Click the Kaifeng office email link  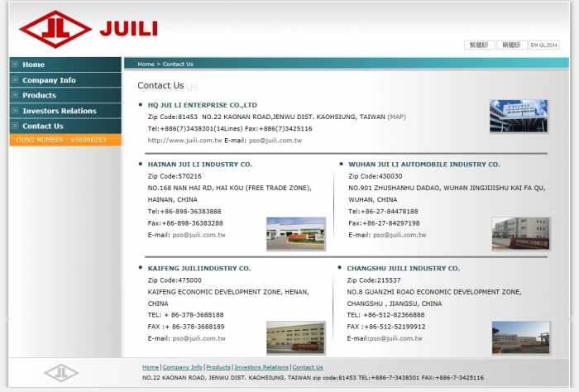click(x=199, y=338)
